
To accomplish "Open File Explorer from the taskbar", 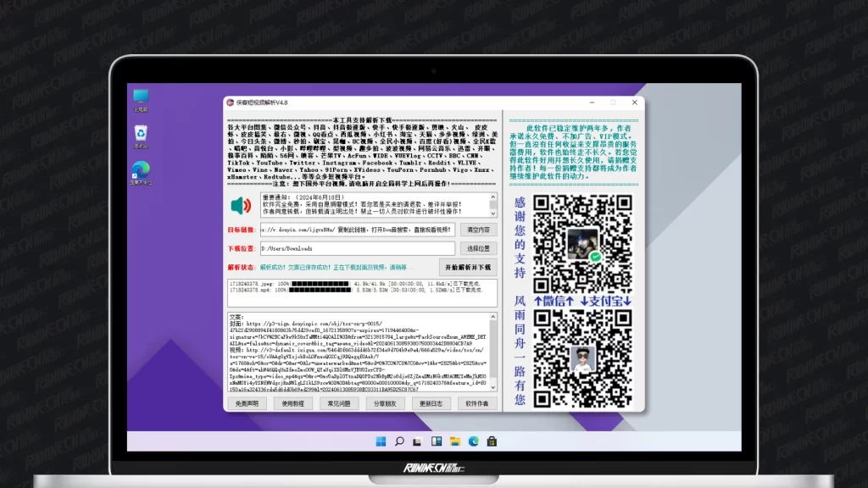I will (x=455, y=441).
